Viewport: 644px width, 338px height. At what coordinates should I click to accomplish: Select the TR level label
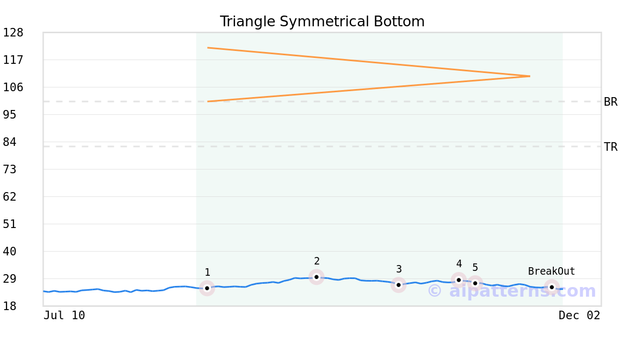coord(610,147)
